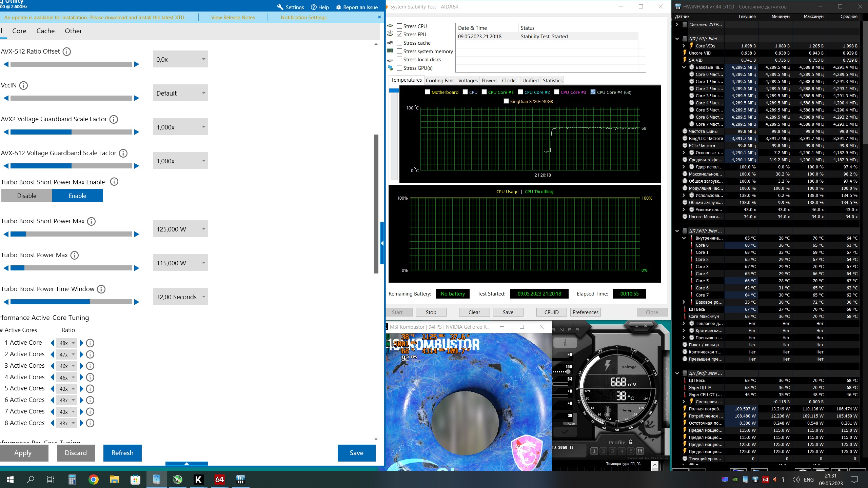Open the AIDA64 icon on the taskbar
Image resolution: width=868 pixels, height=488 pixels.
tap(219, 480)
